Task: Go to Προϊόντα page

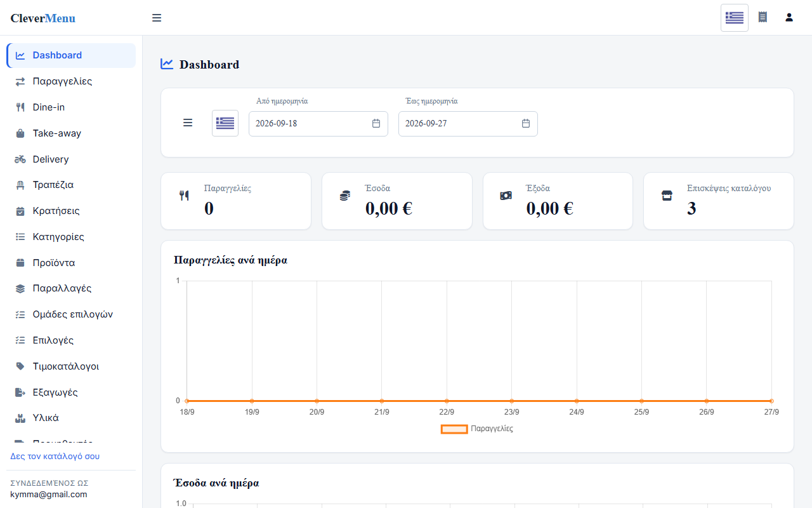Action: coord(71,263)
